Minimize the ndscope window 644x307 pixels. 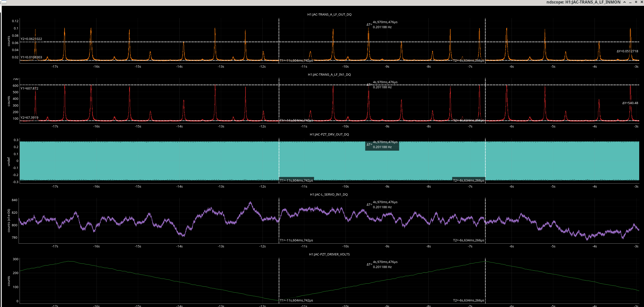(x=630, y=2)
